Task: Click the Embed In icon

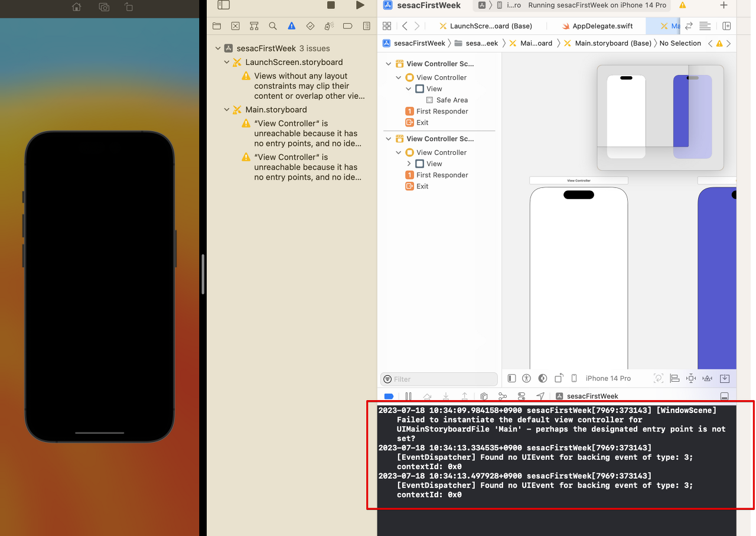Action: click(x=725, y=378)
